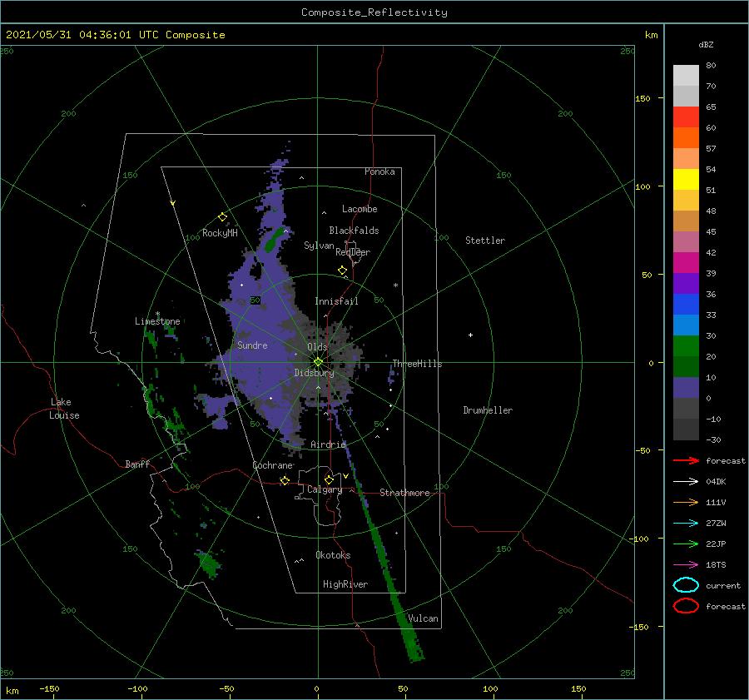
Task: Click the Sylvan label
Action: click(x=319, y=246)
